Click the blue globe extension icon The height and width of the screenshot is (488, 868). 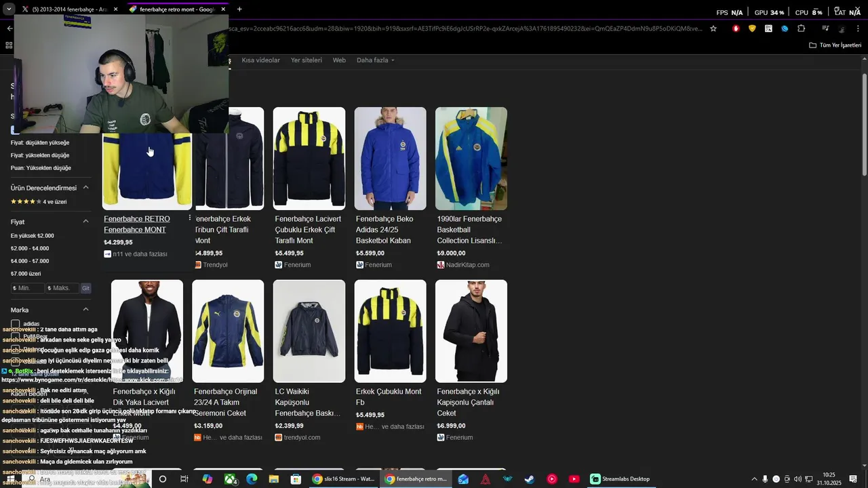pyautogui.click(x=785, y=28)
